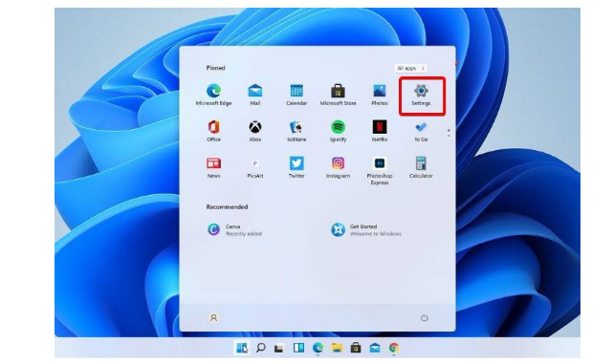This screenshot has width=613, height=364.
Task: Click the power button icon
Action: click(x=425, y=318)
